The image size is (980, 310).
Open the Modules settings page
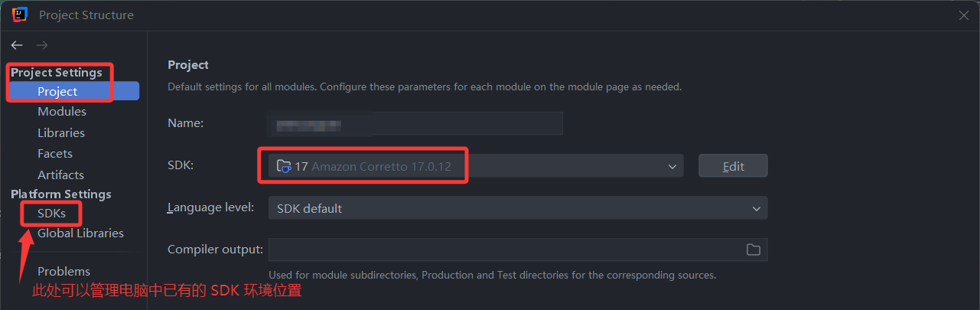pyautogui.click(x=62, y=112)
